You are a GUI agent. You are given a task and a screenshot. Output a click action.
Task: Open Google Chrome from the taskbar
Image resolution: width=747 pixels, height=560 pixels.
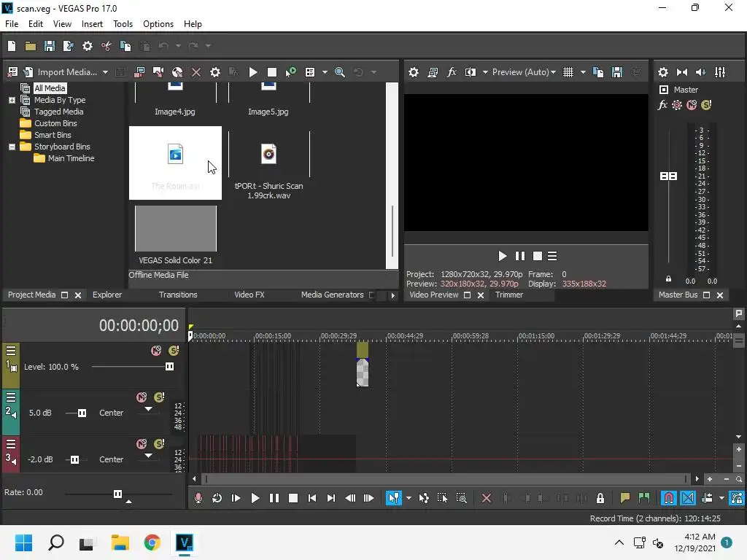point(152,542)
